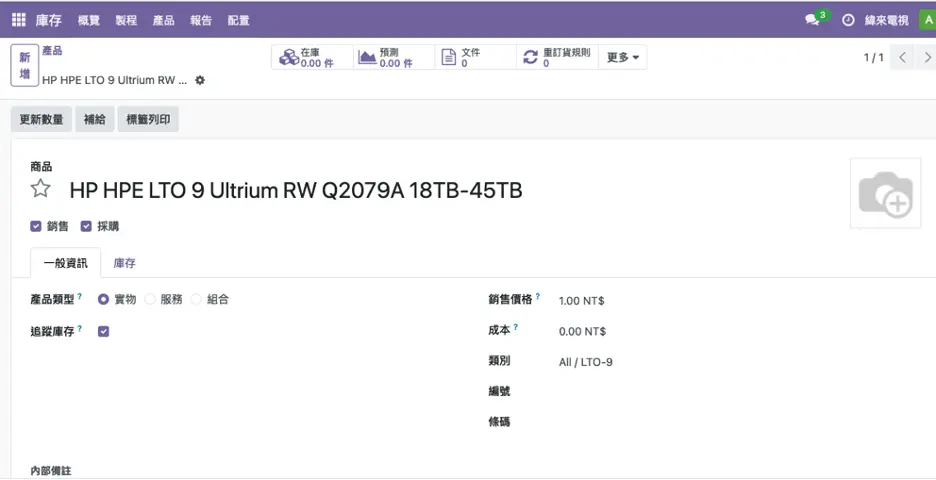Click the gear settings icon beside product name
Image resolution: width=936 pixels, height=480 pixels.
(x=200, y=80)
